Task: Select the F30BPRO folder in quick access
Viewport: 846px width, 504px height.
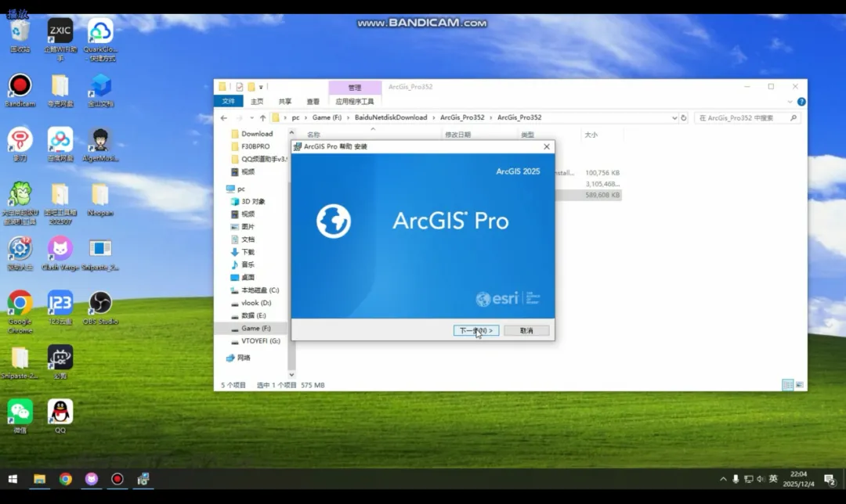Action: [251, 146]
